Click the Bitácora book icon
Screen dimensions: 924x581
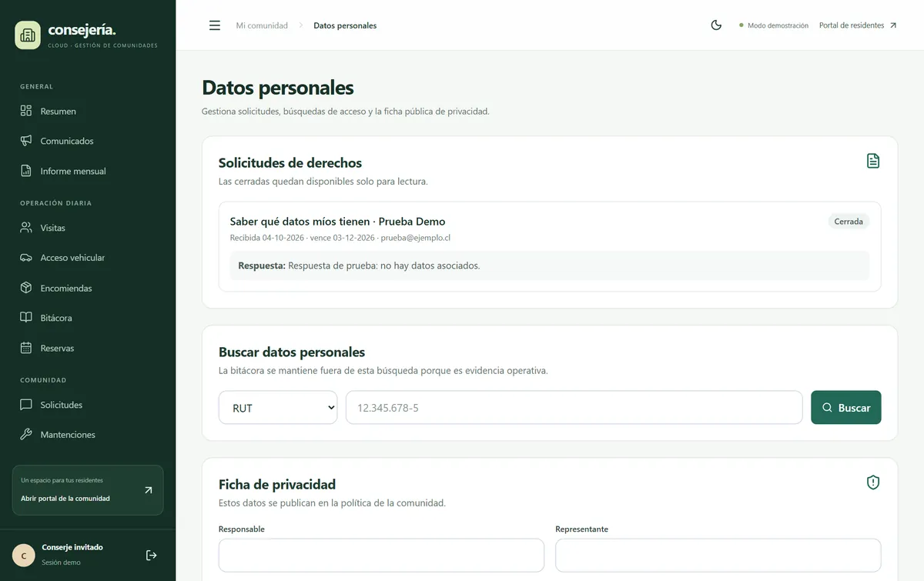[26, 318]
